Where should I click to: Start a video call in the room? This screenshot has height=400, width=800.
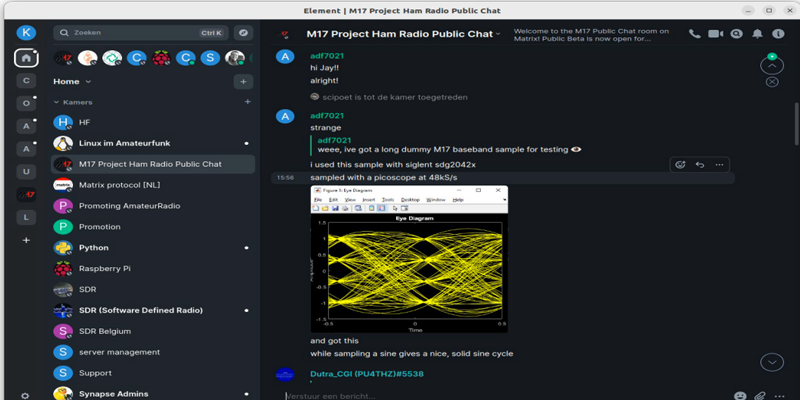715,34
